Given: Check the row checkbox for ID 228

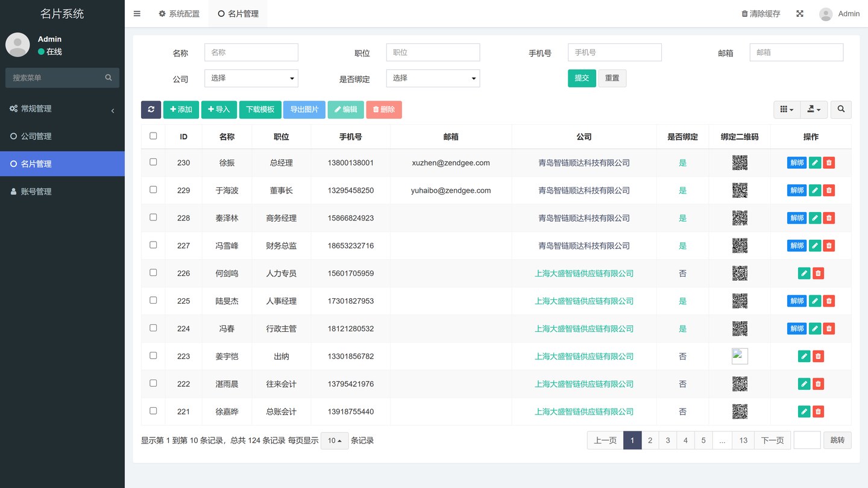Looking at the screenshot, I should 153,217.
